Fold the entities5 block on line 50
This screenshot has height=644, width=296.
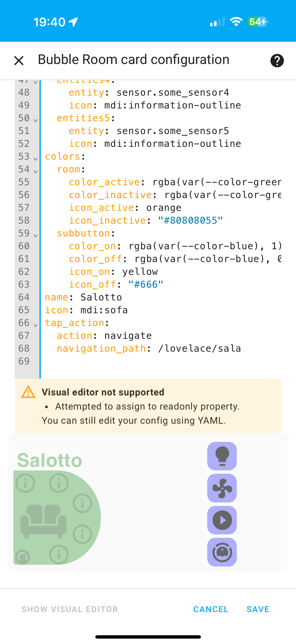point(35,120)
